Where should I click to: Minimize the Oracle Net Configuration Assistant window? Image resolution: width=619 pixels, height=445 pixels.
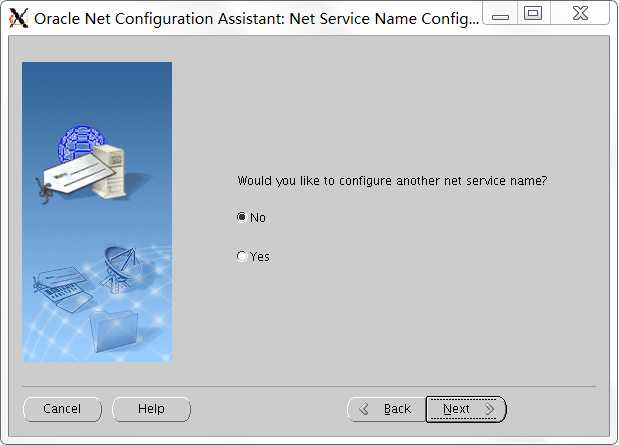click(500, 14)
